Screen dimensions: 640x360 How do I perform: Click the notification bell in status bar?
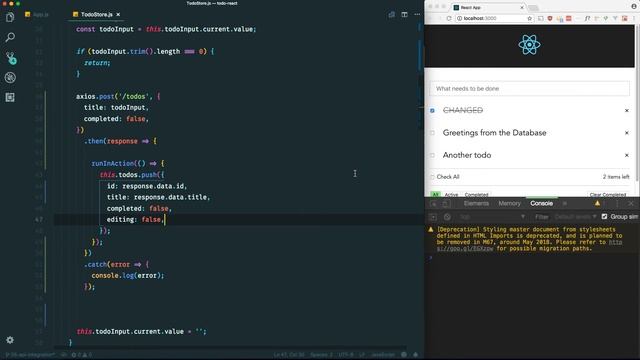click(416, 355)
